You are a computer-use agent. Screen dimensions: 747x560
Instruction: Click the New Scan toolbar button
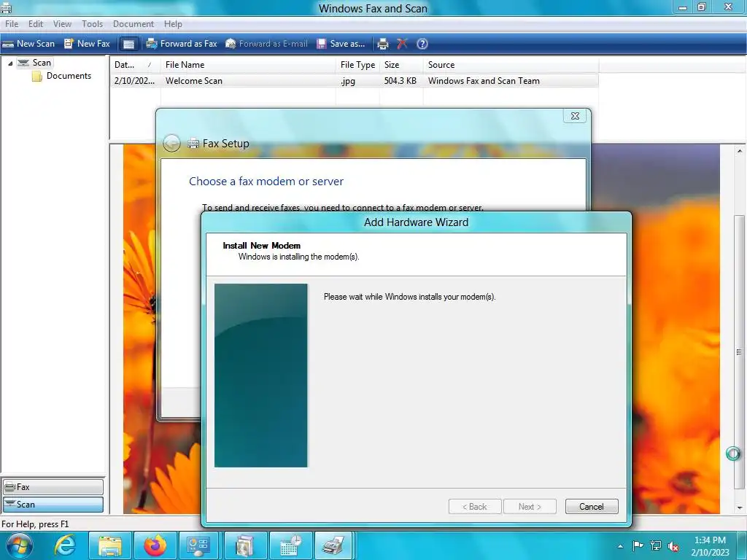(28, 44)
